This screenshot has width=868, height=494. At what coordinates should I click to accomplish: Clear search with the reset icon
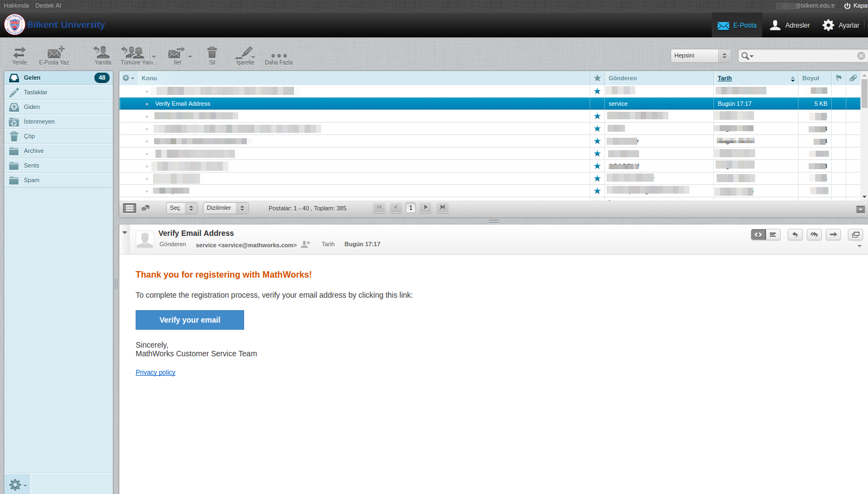pos(861,56)
